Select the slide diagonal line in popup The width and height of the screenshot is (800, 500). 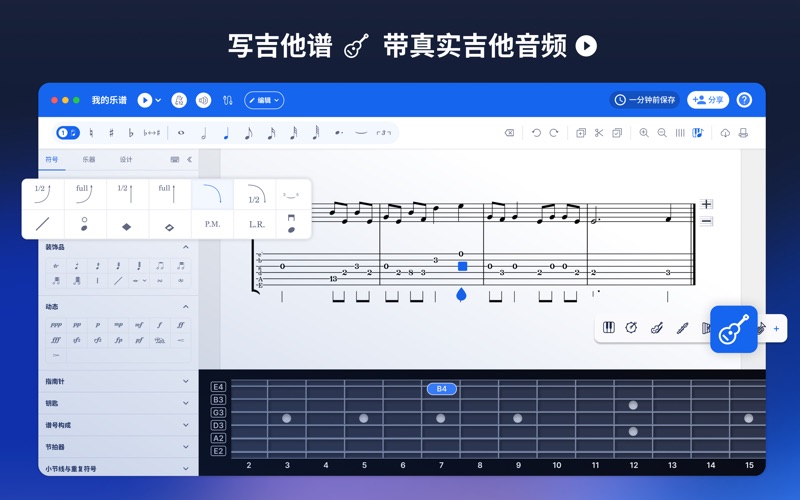tap(43, 224)
